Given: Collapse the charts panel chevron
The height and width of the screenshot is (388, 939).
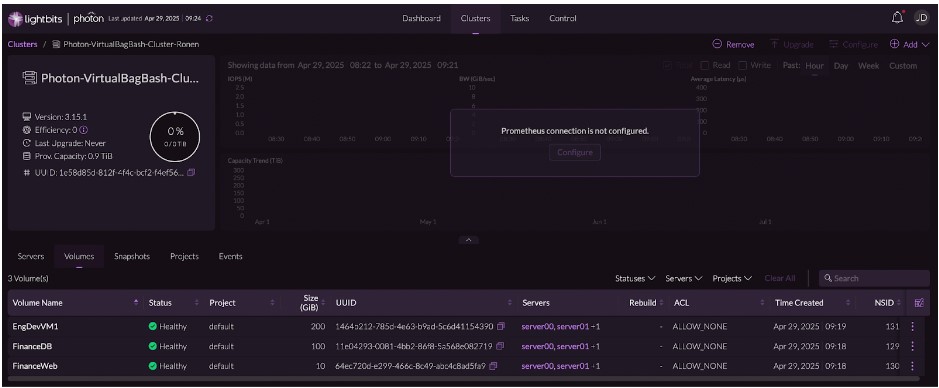Looking at the screenshot, I should tap(468, 240).
